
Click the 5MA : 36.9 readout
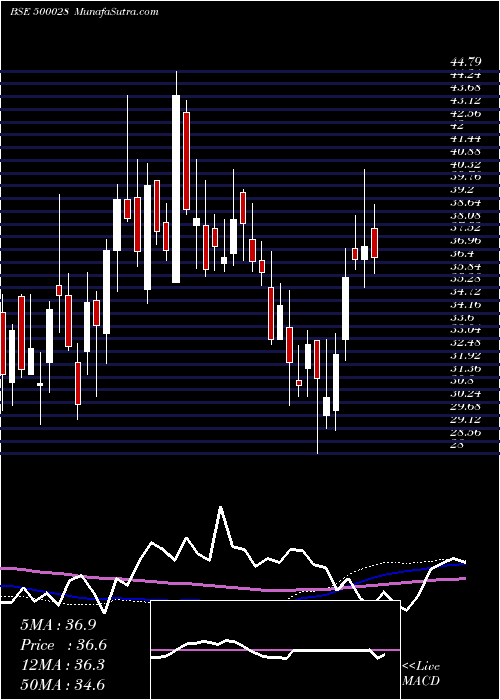coord(58,625)
